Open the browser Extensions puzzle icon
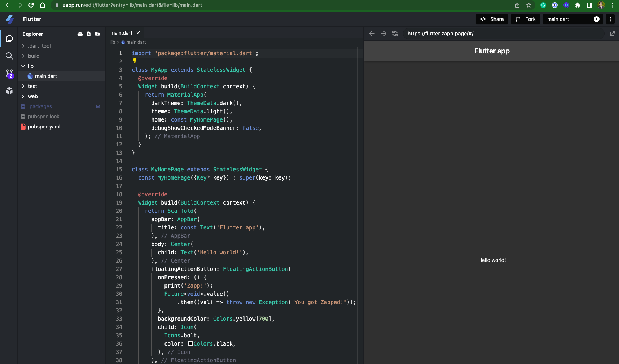619x364 pixels. tap(578, 5)
